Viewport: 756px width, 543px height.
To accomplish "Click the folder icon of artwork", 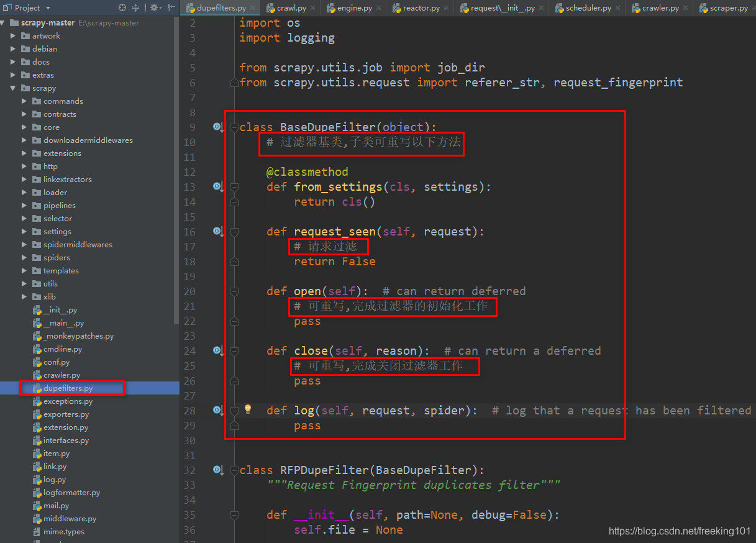I will [x=25, y=36].
